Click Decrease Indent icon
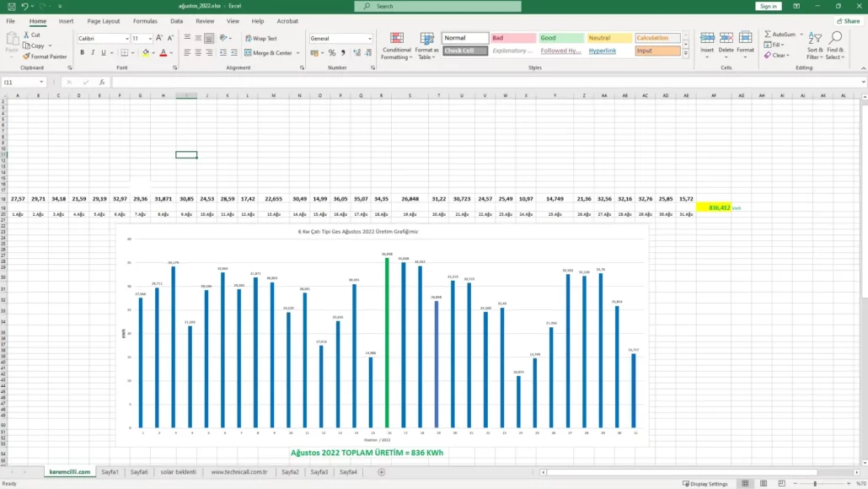Image resolution: width=868 pixels, height=489 pixels. point(223,52)
